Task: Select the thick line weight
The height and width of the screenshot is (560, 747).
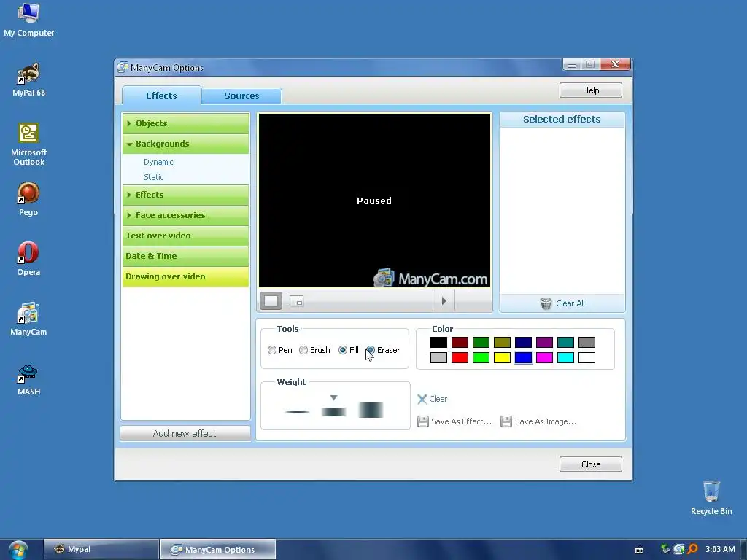Action: 371,410
